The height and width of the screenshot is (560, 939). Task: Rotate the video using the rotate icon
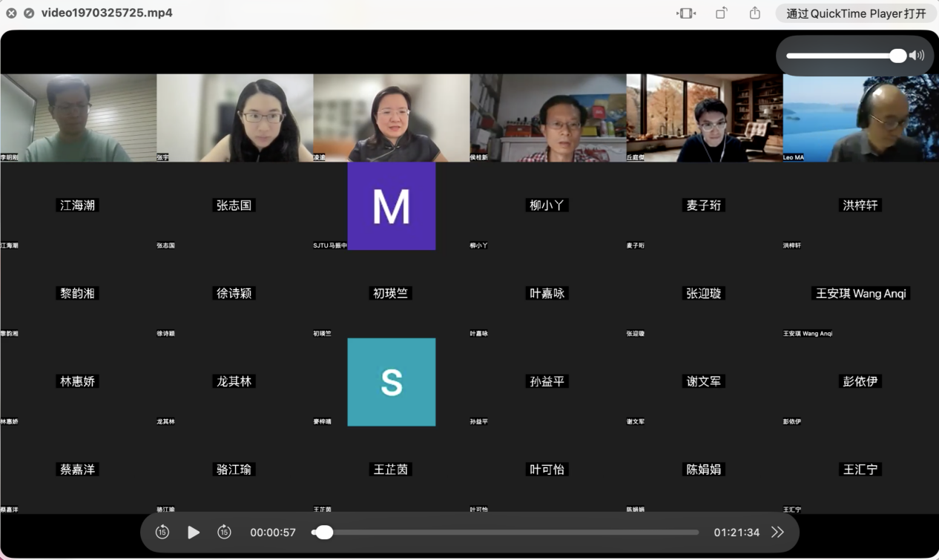tap(721, 13)
